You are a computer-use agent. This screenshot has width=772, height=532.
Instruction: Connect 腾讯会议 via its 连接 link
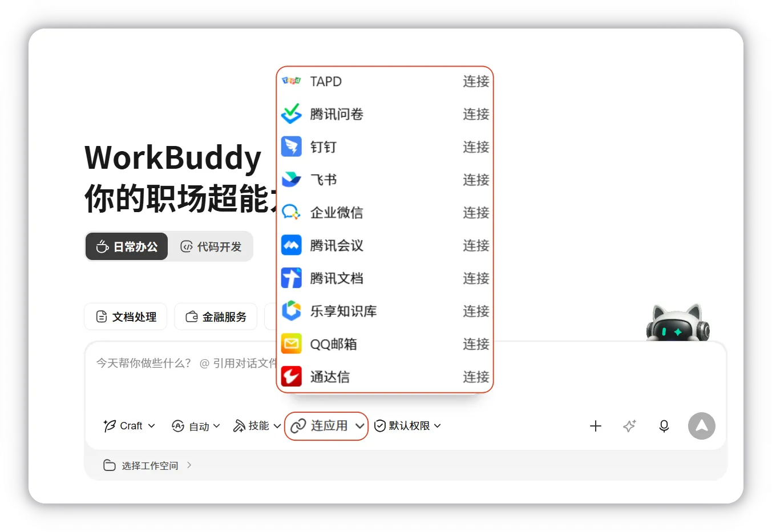point(476,245)
